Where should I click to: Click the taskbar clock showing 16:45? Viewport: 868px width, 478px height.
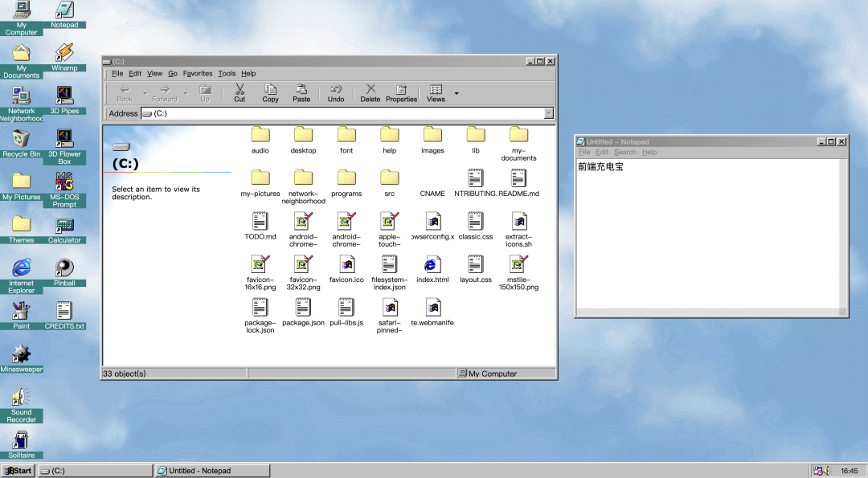pyautogui.click(x=850, y=471)
